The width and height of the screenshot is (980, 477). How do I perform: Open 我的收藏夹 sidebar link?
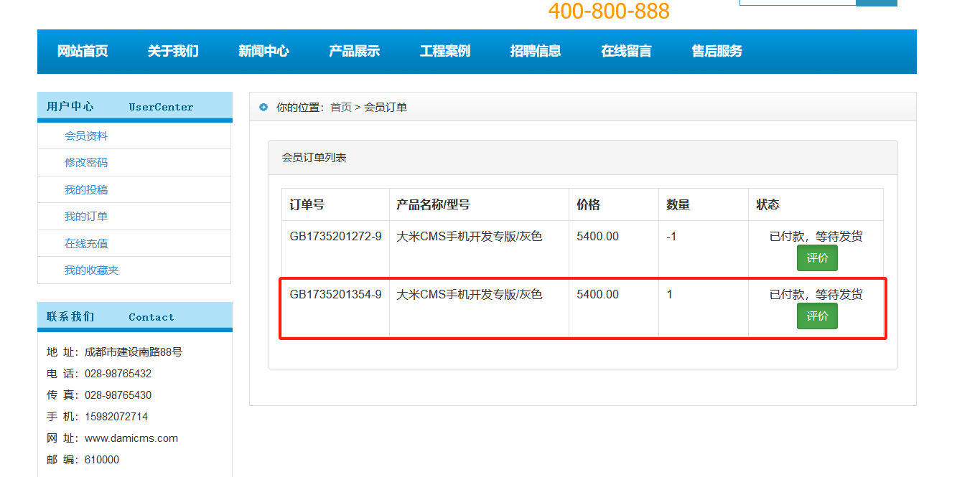tap(91, 270)
